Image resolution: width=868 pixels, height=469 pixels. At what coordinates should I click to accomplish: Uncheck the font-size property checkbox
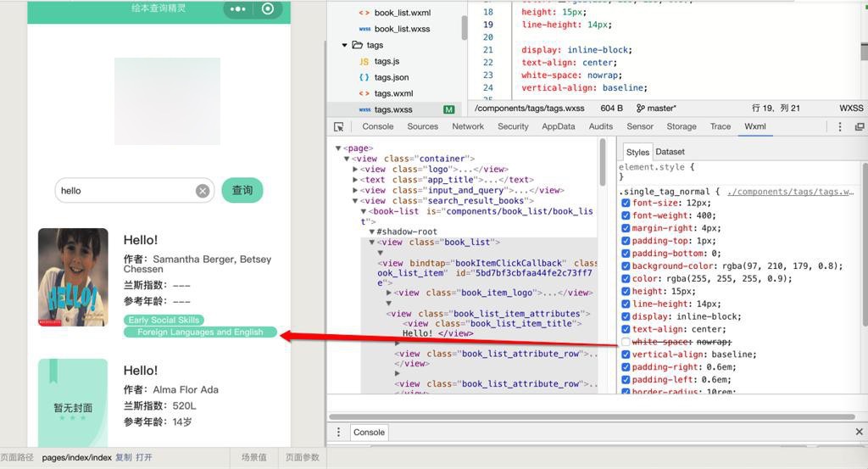pyautogui.click(x=626, y=203)
